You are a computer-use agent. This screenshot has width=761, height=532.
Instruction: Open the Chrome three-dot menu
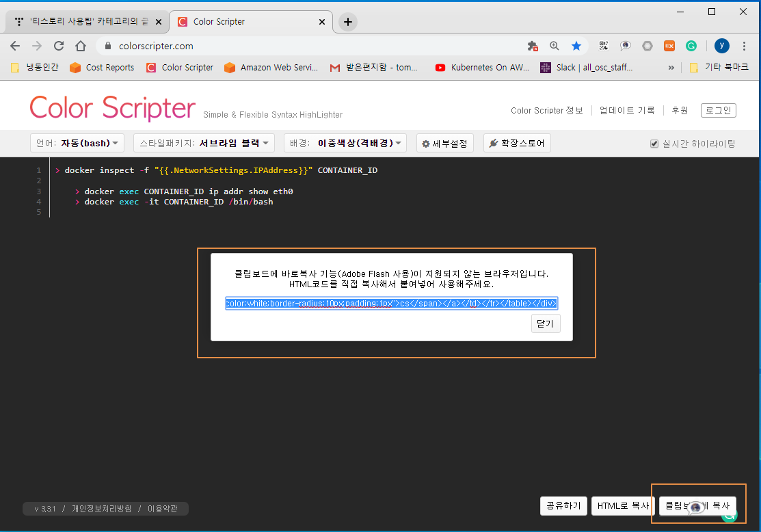click(744, 46)
